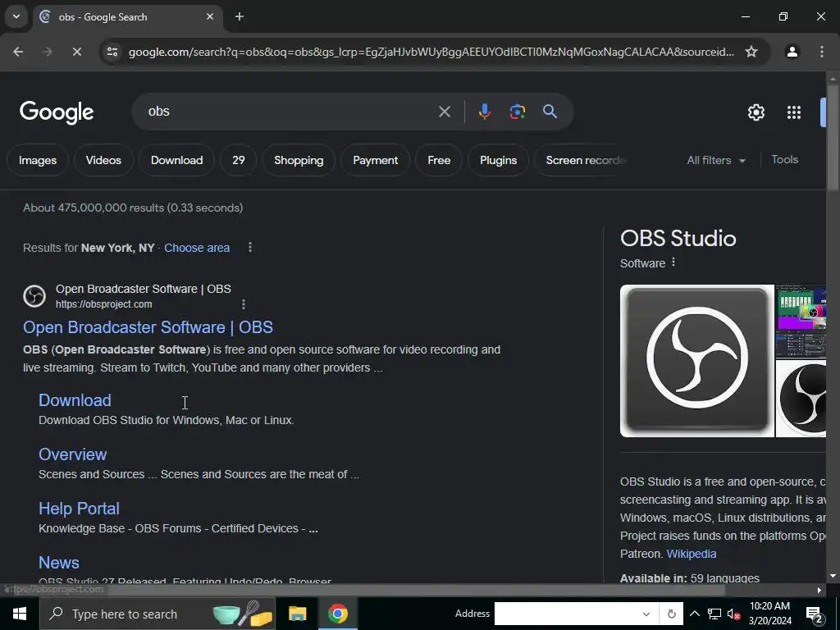Open the Windows Start menu
The width and height of the screenshot is (840, 630).
point(20,614)
